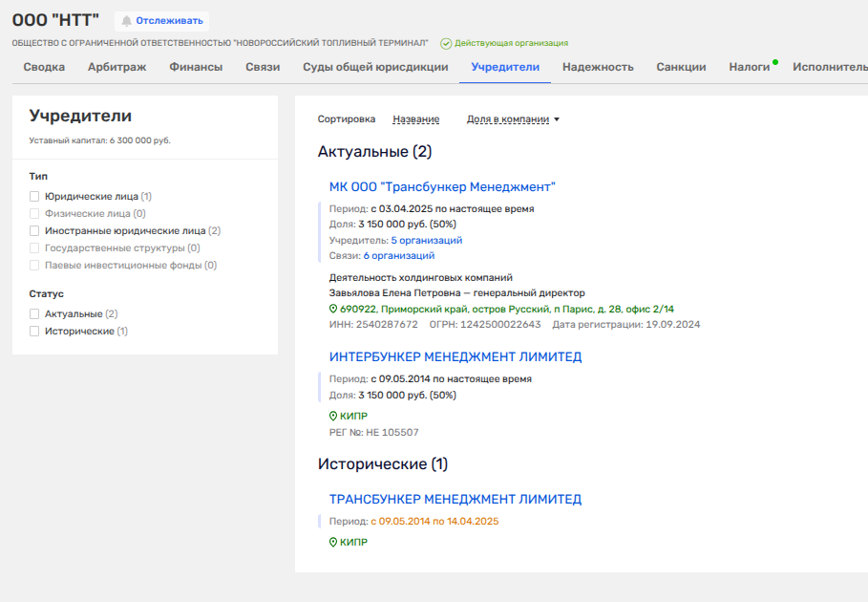
Task: Click the location pin under ТРАНСБУНКЕР МЕНЕДЖМЕНТ ЛИМИТЕД
Action: (333, 543)
